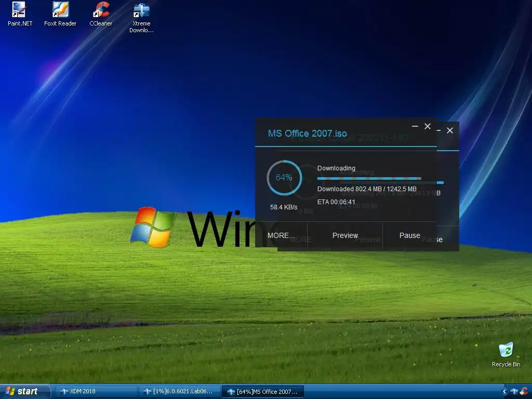
Task: Select the [64%]MS Office 2007 taskbar item
Action: click(x=262, y=392)
